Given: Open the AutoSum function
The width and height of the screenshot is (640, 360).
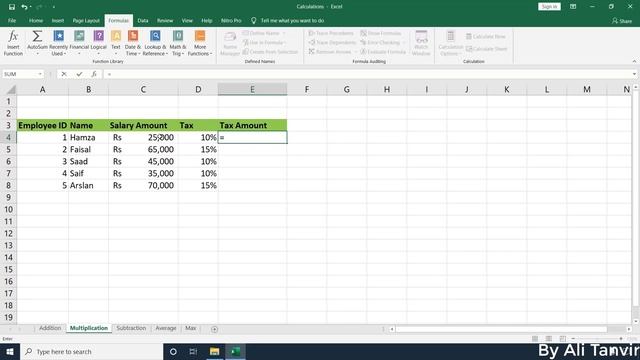Looking at the screenshot, I should click(x=37, y=43).
